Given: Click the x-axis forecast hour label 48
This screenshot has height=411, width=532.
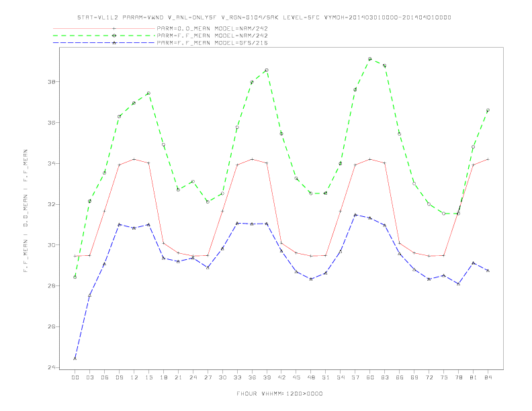Looking at the screenshot, I should point(311,377).
